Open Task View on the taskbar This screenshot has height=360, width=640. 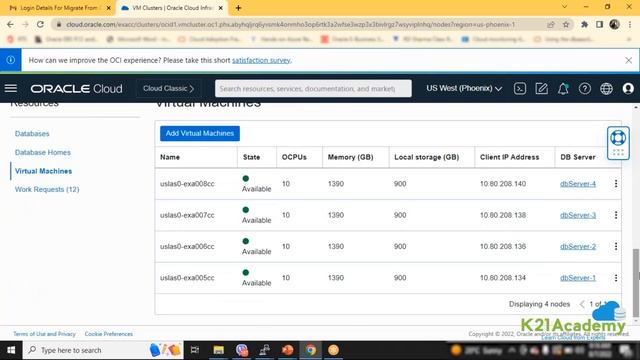click(195, 350)
